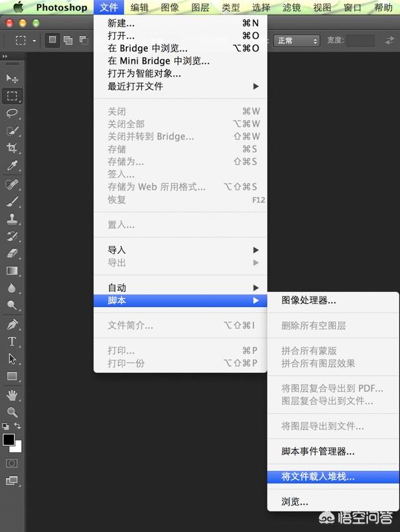The image size is (400, 532).
Task: Open the 选择 menu
Action: [x=261, y=7]
